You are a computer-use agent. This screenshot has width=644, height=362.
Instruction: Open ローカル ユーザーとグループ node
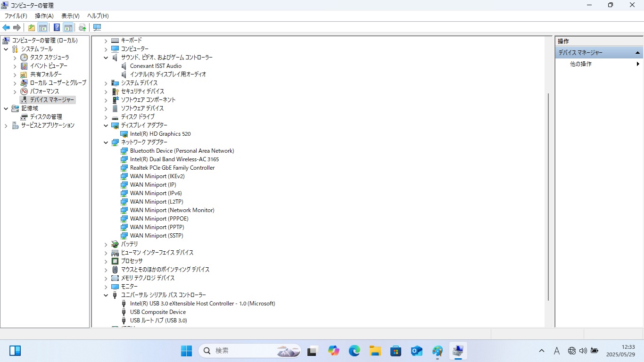(58, 83)
